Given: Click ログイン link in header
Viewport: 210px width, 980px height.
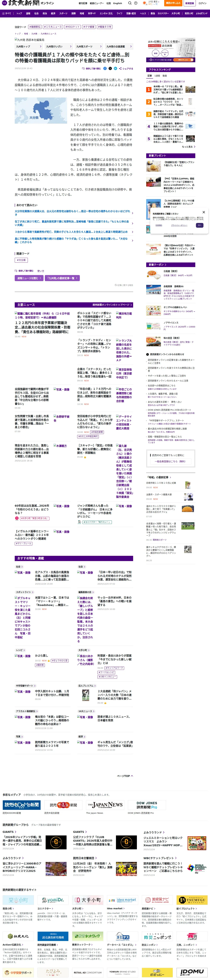Looking at the screenshot, I should click(202, 3).
